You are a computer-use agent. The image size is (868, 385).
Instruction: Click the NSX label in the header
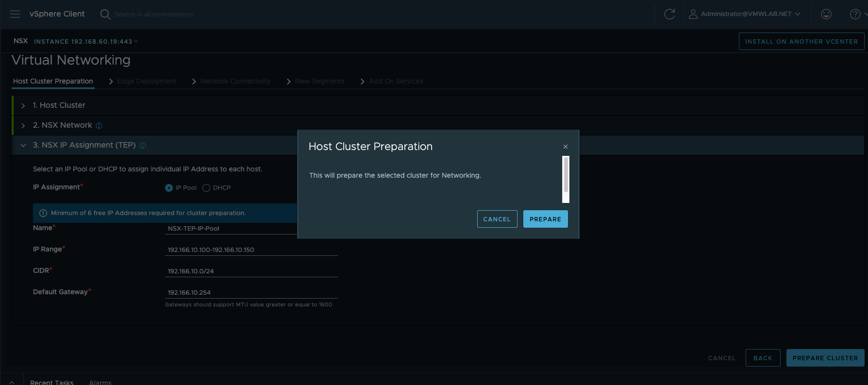20,41
